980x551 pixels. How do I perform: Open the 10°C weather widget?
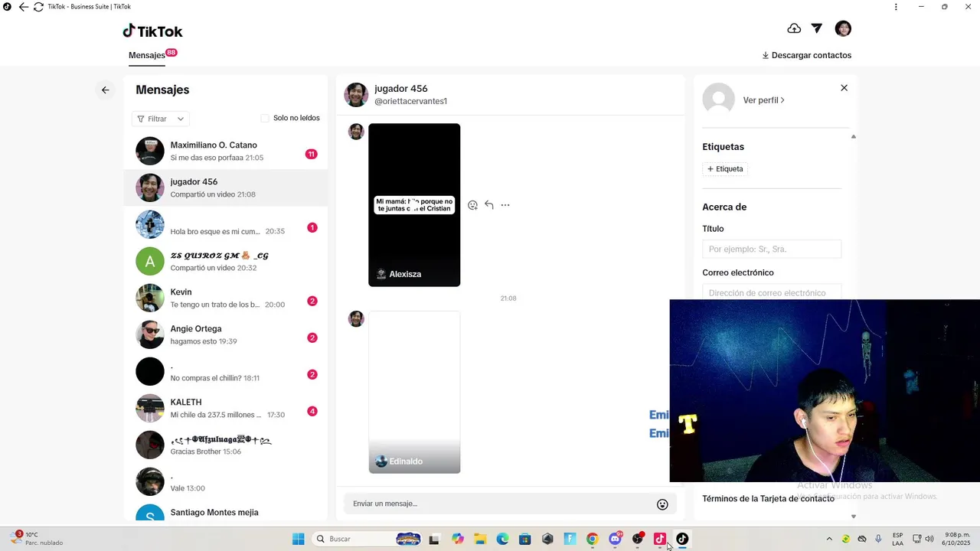37,539
